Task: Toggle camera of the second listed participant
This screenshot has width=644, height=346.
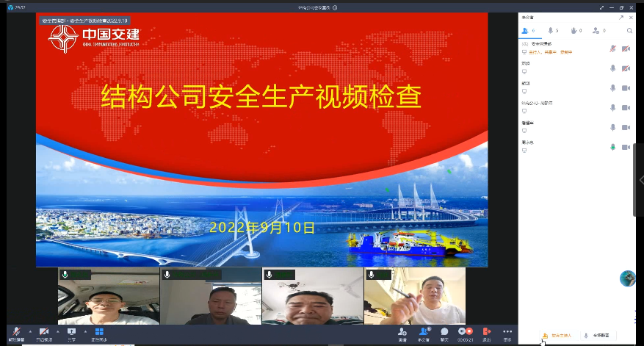Action: coord(626,68)
